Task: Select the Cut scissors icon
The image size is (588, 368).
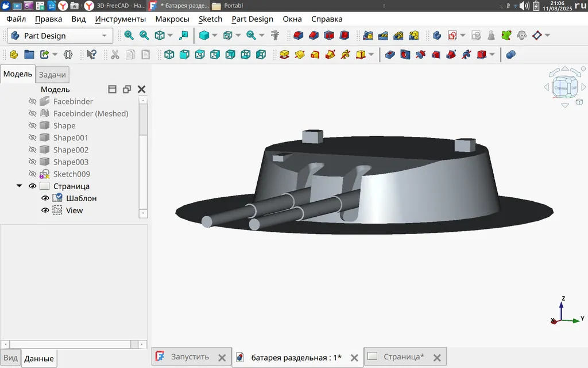Action: 115,55
